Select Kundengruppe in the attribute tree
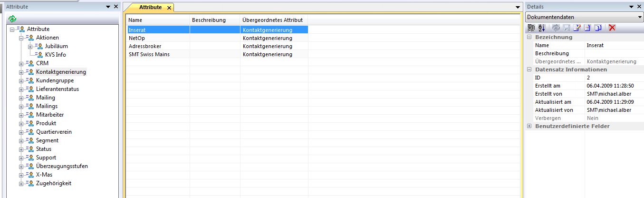Viewport: 644px width, 198px height. [x=55, y=80]
